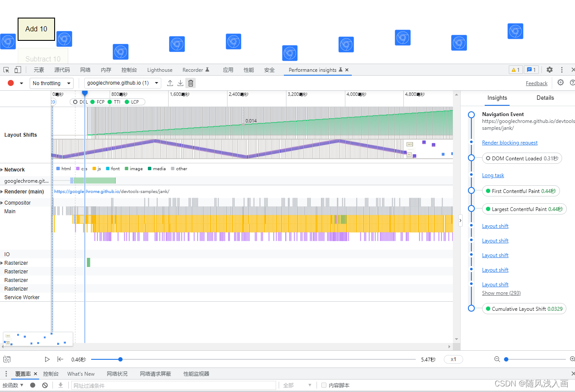Skip to start of the recording
This screenshot has width=575, height=392.
[x=60, y=359]
